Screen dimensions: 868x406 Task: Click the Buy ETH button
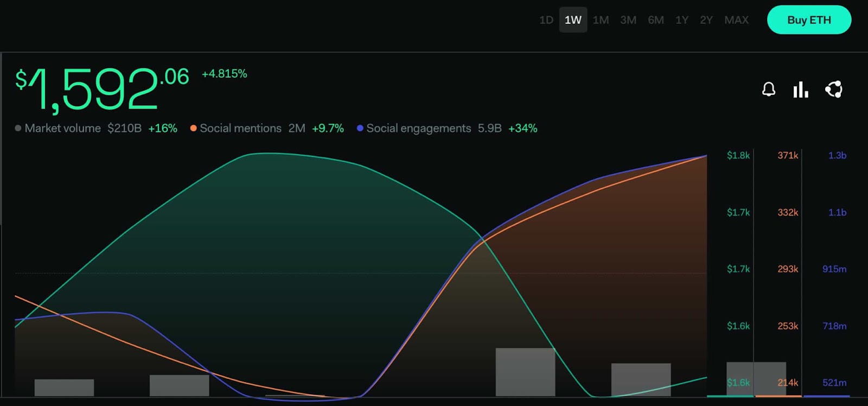pos(809,20)
